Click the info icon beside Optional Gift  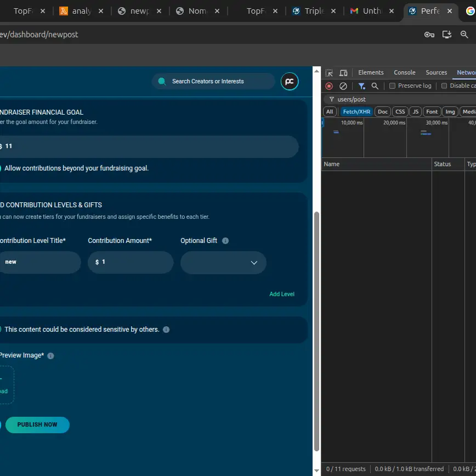click(x=225, y=241)
